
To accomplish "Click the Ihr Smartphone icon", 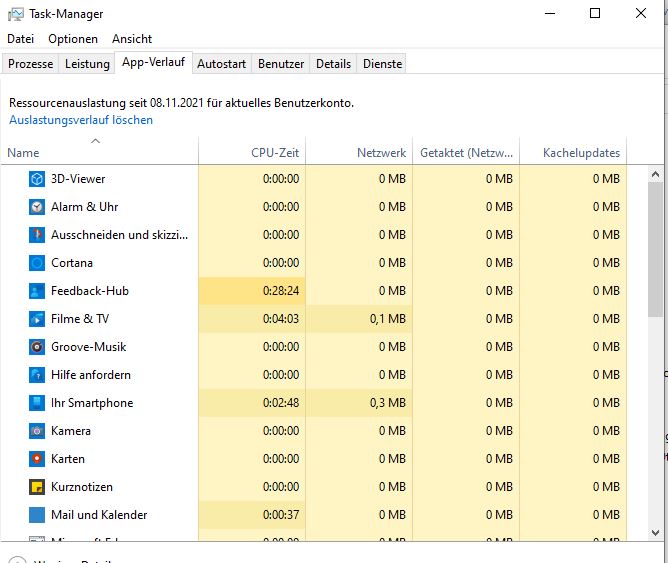I will pos(37,403).
